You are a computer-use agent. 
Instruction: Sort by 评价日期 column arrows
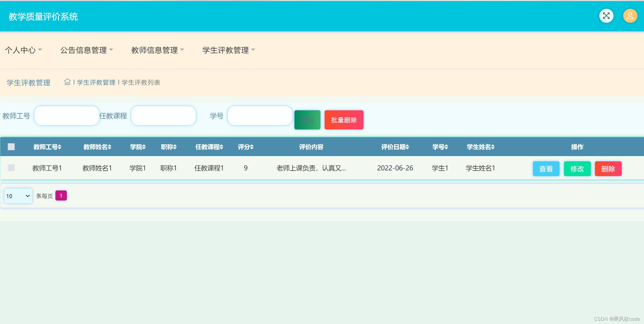(x=407, y=147)
